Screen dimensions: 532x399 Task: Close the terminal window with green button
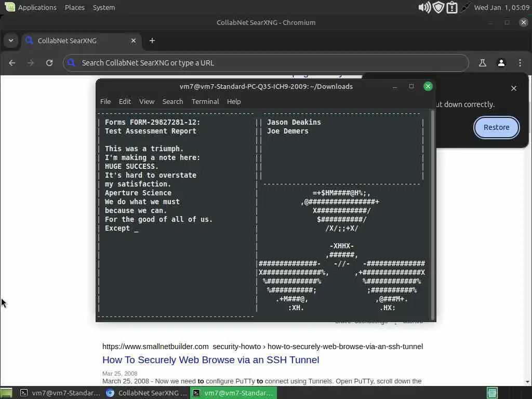tap(428, 86)
